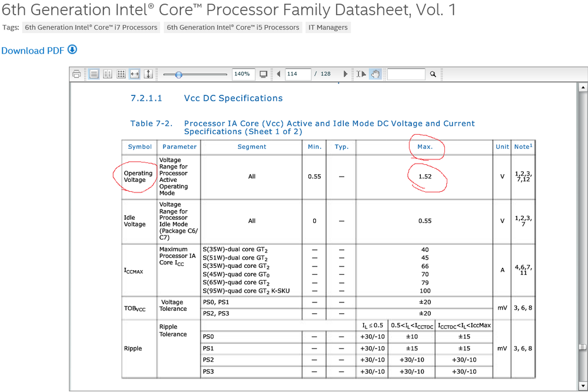Click the 'S(35W)-dual core GT2' row
The width and height of the screenshot is (588, 392).
point(235,250)
